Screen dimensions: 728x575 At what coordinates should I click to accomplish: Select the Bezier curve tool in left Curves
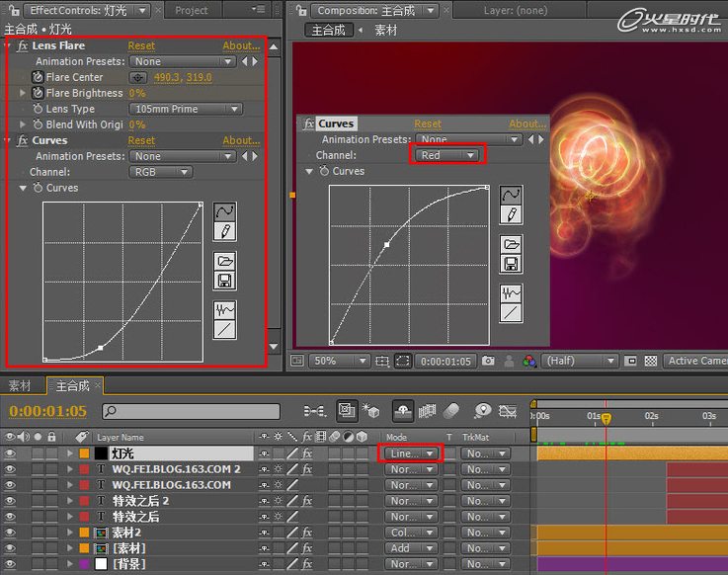pos(224,211)
